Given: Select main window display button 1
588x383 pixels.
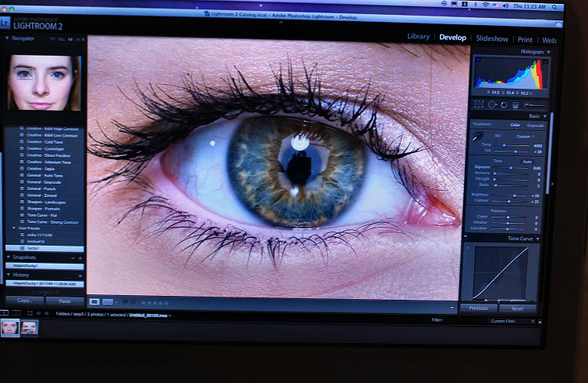Looking at the screenshot, I should (x=4, y=312).
